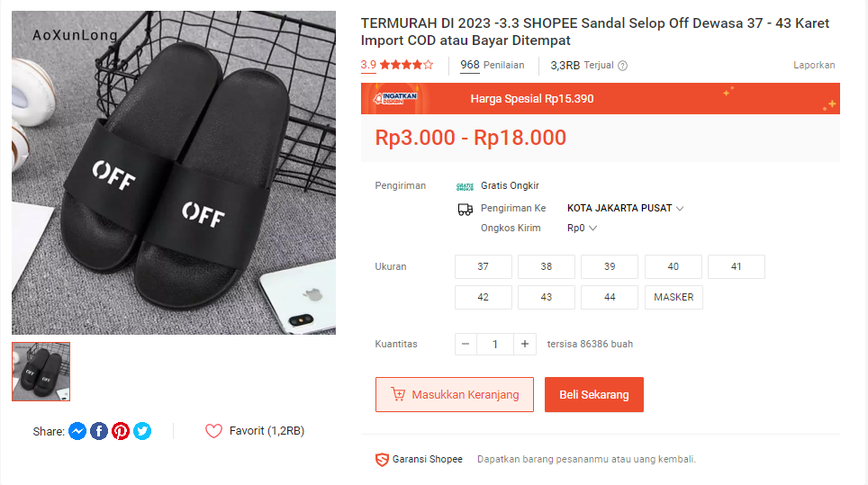Open the 968 Penilaian reviews link

(492, 66)
